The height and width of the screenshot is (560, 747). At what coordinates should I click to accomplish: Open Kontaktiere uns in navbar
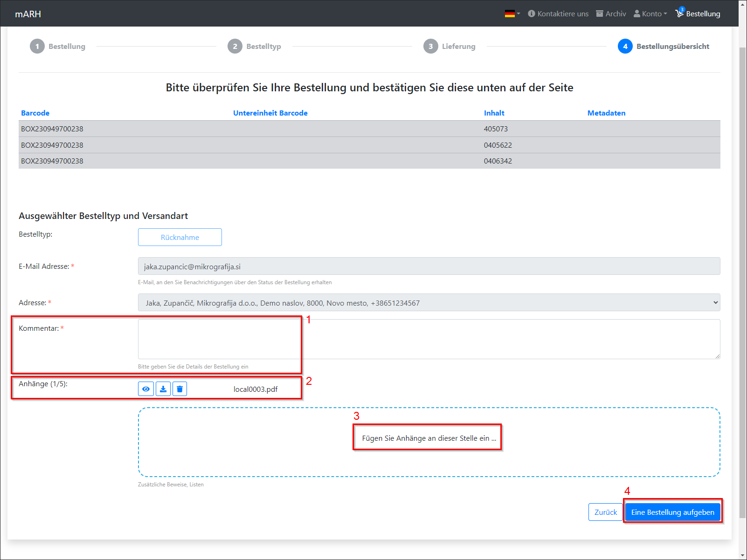(x=558, y=14)
